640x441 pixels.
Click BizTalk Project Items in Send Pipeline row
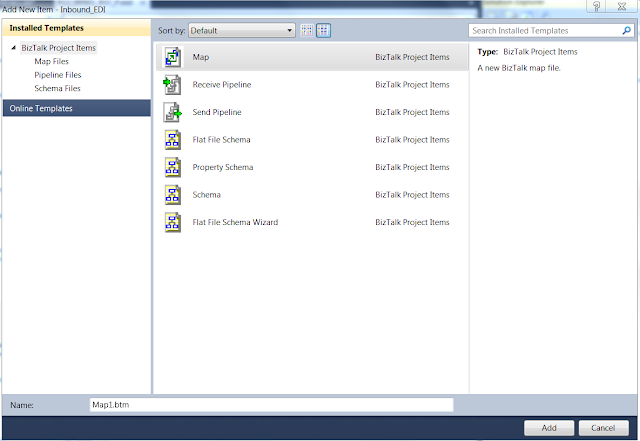[412, 112]
